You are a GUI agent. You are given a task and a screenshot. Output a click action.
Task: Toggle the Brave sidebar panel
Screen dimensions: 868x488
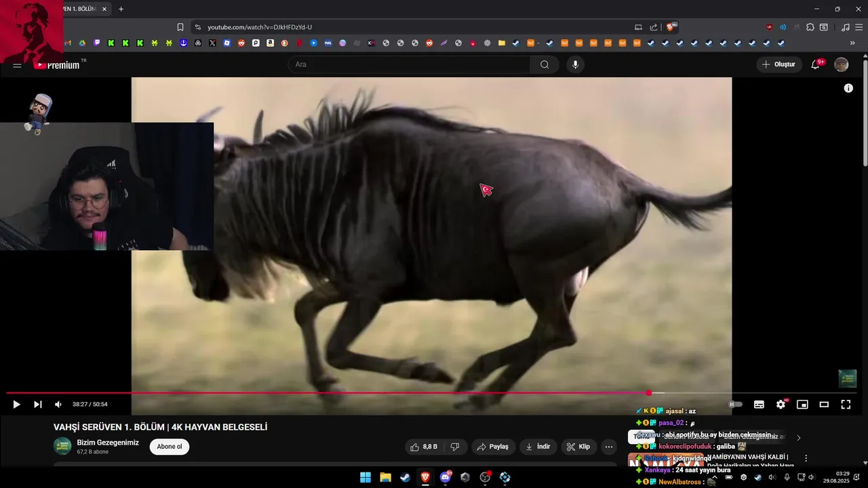tap(823, 27)
